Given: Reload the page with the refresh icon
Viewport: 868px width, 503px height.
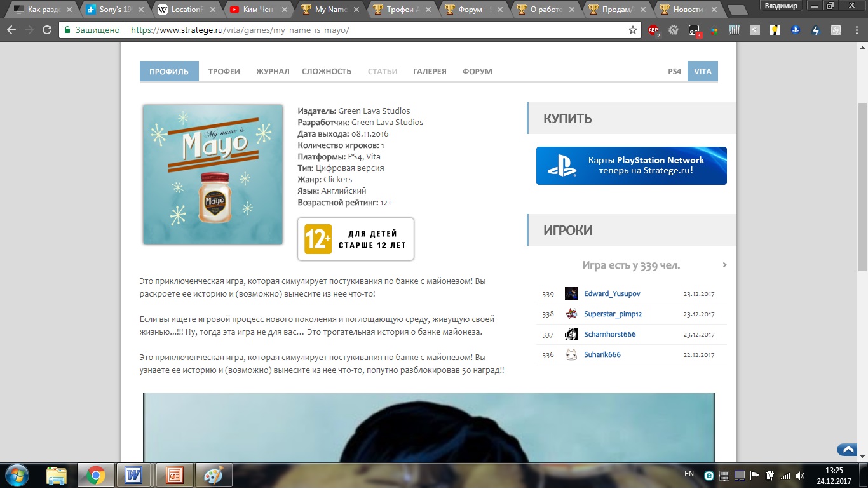Looking at the screenshot, I should point(47,30).
